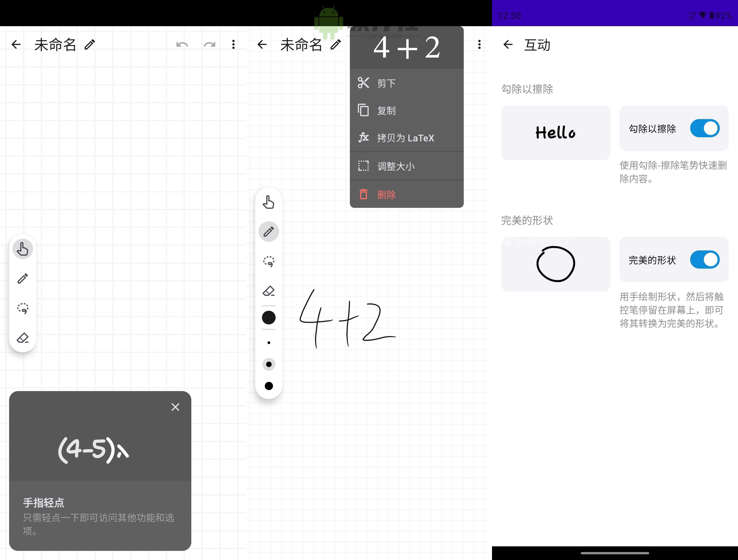Select the touch/finger tool
738x560 pixels.
click(x=269, y=202)
